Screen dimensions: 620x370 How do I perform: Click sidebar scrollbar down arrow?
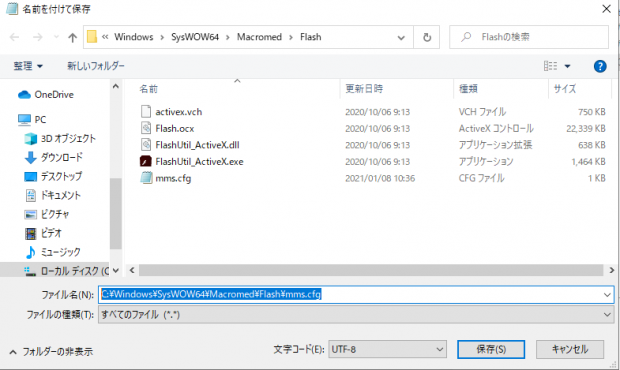coord(115,271)
